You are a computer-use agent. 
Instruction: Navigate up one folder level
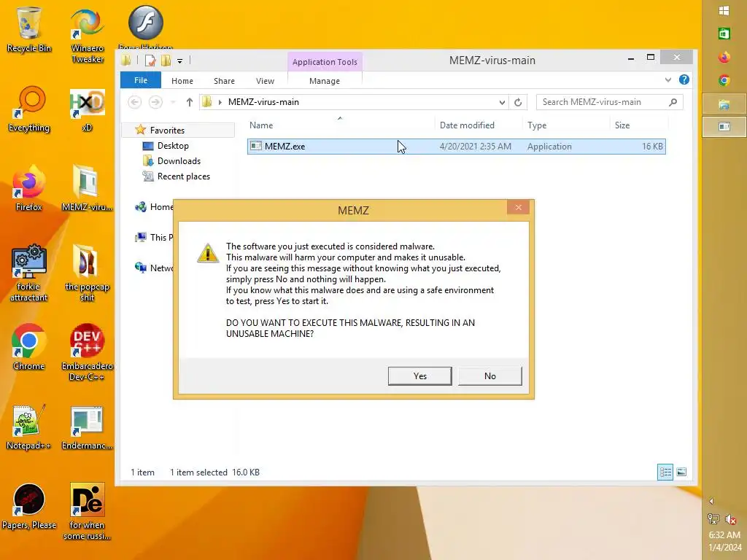point(189,102)
